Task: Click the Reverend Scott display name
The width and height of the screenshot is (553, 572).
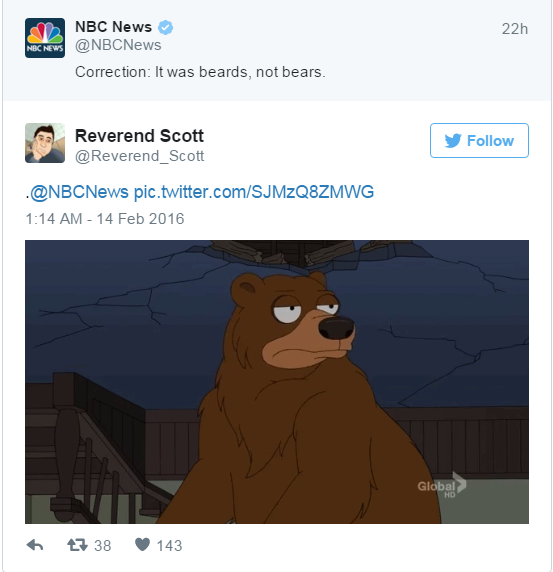Action: 139,136
